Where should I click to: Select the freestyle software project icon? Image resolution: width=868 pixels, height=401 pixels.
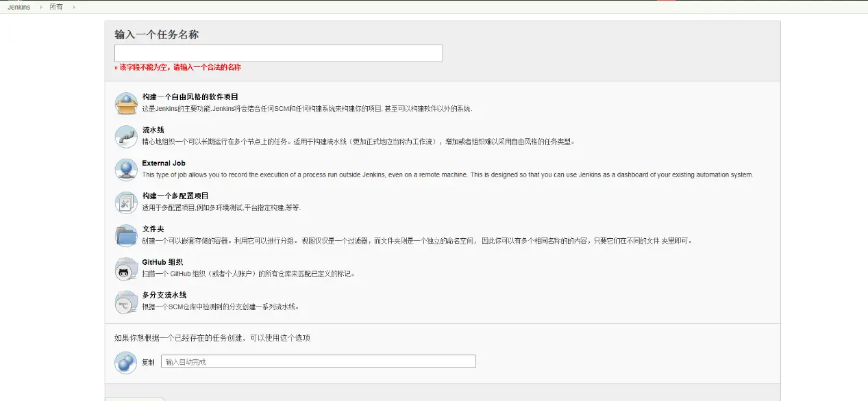click(x=126, y=103)
